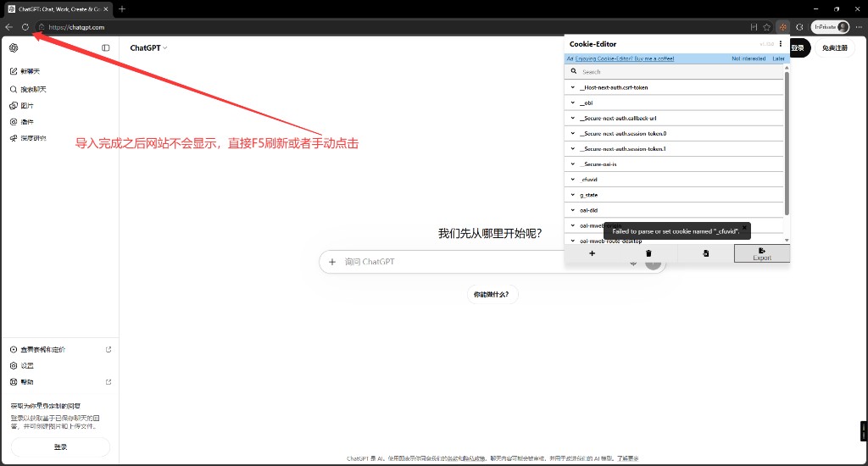Import cookies with import icon
Image resolution: width=868 pixels, height=466 pixels.
[x=706, y=253]
